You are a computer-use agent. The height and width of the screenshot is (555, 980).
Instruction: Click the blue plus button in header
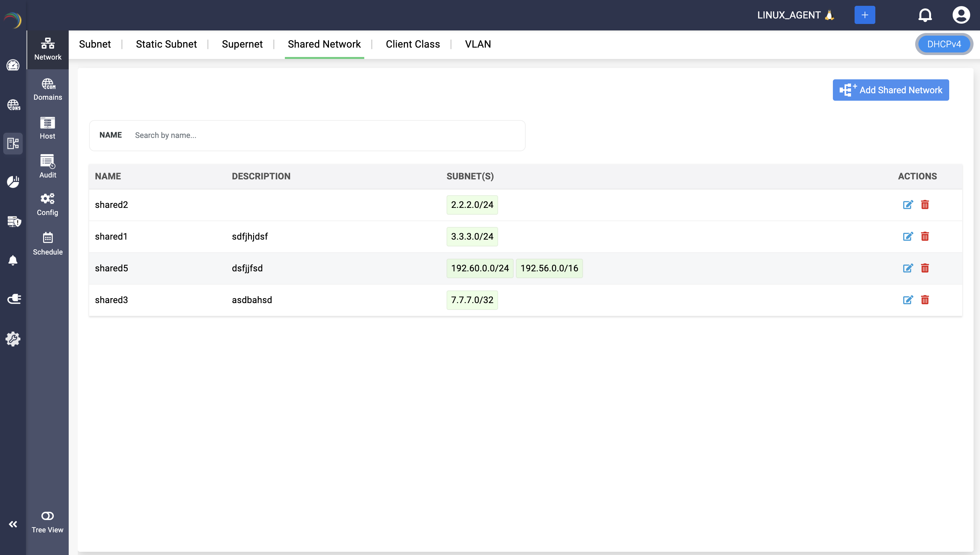(x=864, y=15)
